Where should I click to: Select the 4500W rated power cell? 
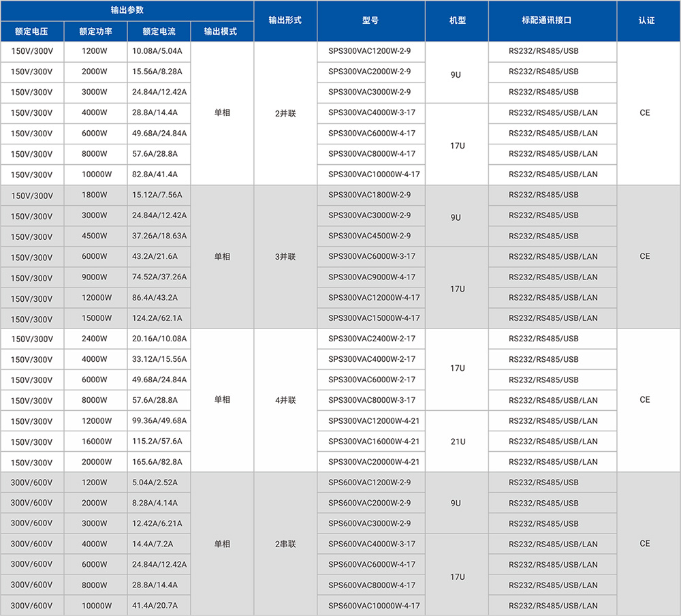[95, 236]
